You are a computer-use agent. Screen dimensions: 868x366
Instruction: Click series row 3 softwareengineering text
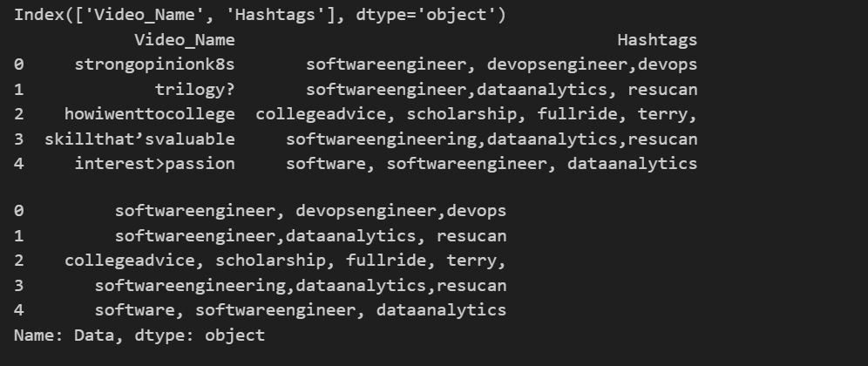click(189, 286)
